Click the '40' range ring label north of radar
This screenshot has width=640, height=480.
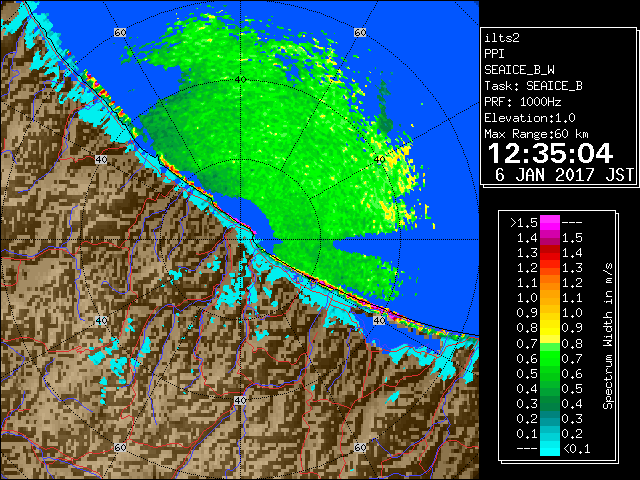pos(240,79)
